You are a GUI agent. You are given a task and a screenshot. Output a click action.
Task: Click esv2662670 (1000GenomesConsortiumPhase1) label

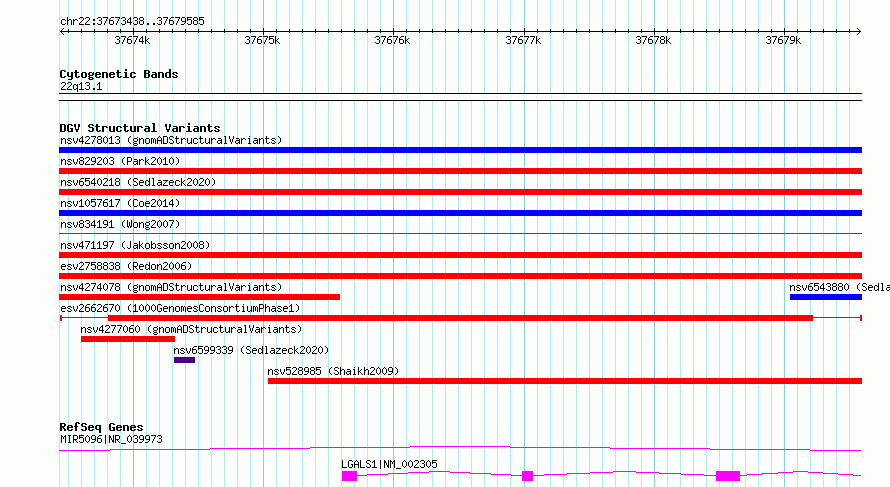pos(180,308)
